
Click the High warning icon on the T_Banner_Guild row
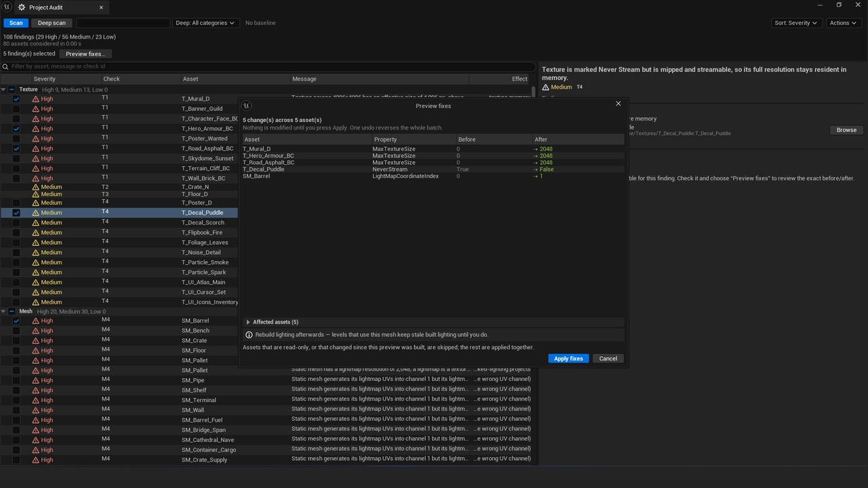pyautogui.click(x=36, y=108)
